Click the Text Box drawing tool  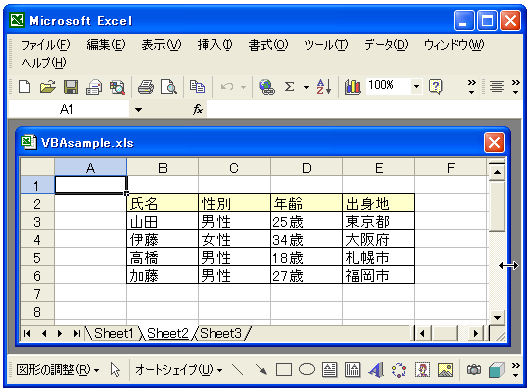330,370
